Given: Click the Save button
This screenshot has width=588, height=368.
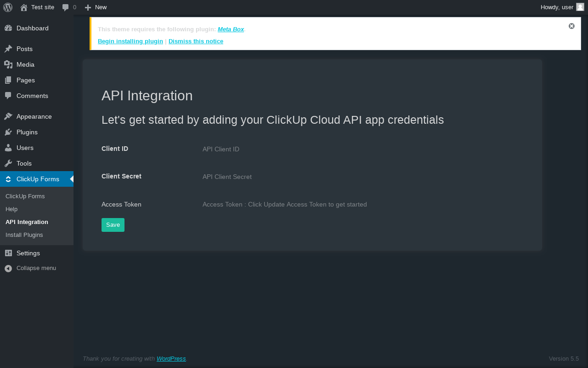Looking at the screenshot, I should 113,225.
